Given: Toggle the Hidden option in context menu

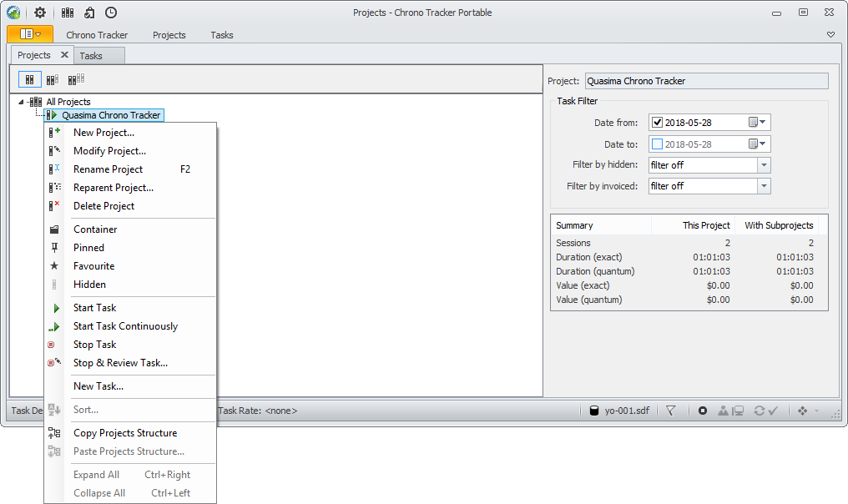Looking at the screenshot, I should pos(130,285).
